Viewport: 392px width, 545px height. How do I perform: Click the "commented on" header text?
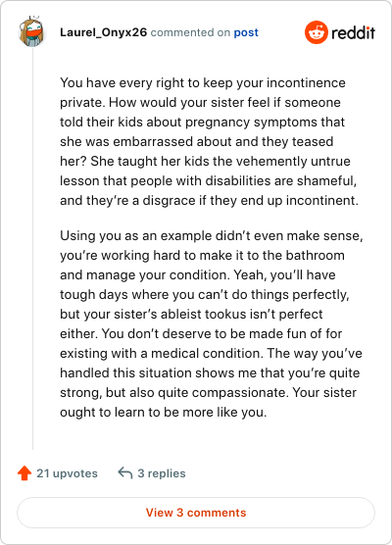click(x=190, y=32)
